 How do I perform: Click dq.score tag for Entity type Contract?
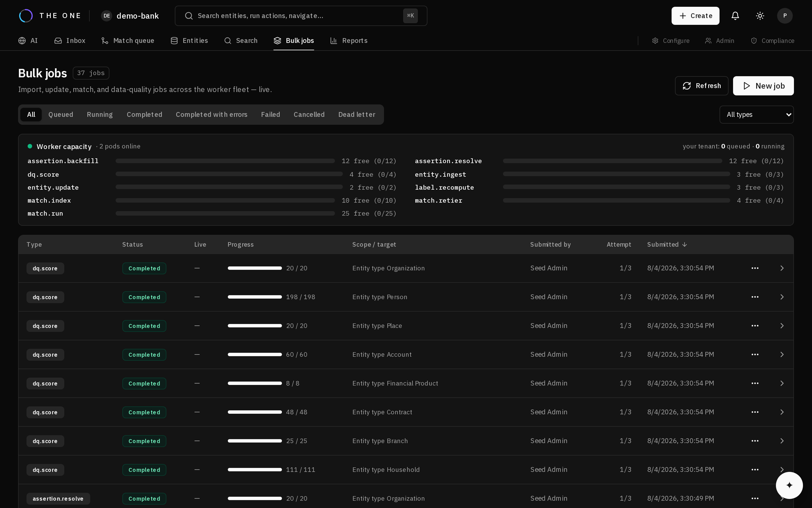click(x=45, y=412)
